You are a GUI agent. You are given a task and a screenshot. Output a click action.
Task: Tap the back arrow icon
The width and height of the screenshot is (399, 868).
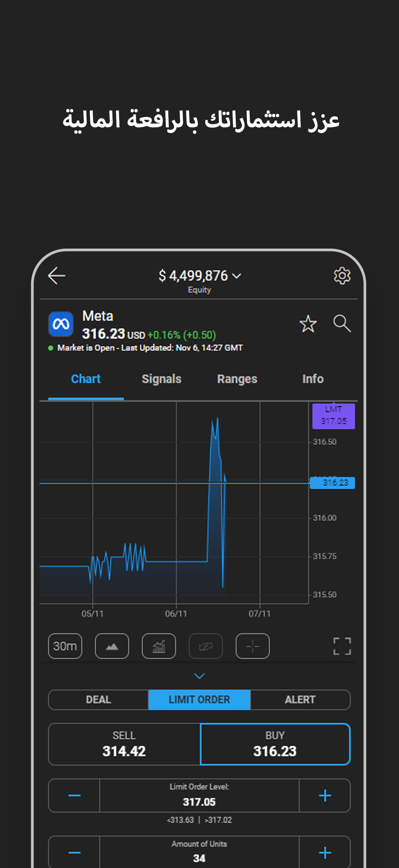coord(57,276)
